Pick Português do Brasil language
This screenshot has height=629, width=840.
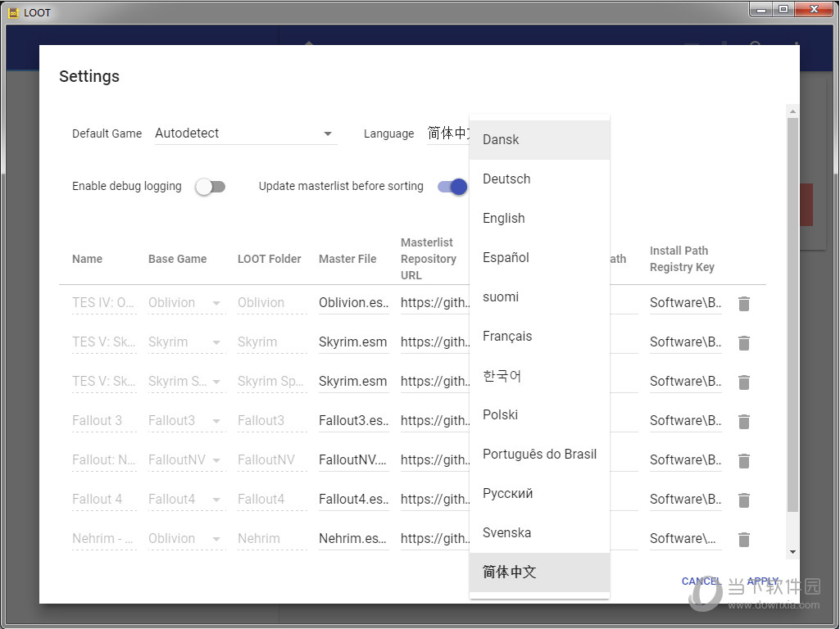[x=539, y=454]
